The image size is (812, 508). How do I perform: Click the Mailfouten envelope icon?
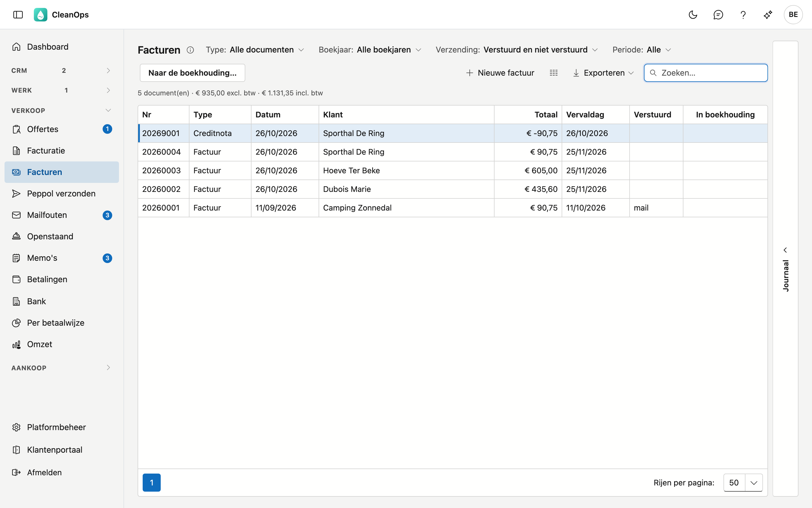tap(16, 215)
